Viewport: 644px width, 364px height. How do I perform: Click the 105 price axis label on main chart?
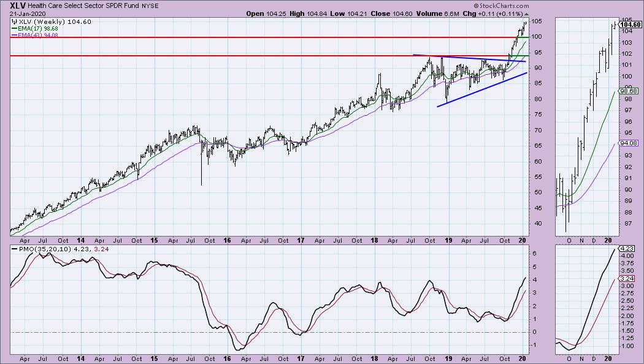[x=537, y=21]
